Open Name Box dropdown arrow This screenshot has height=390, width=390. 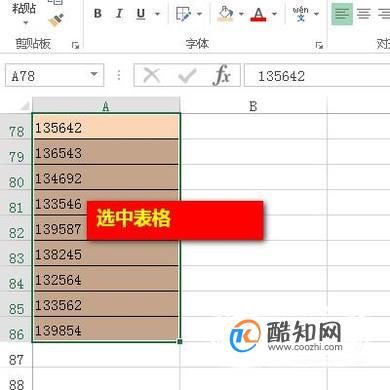94,74
